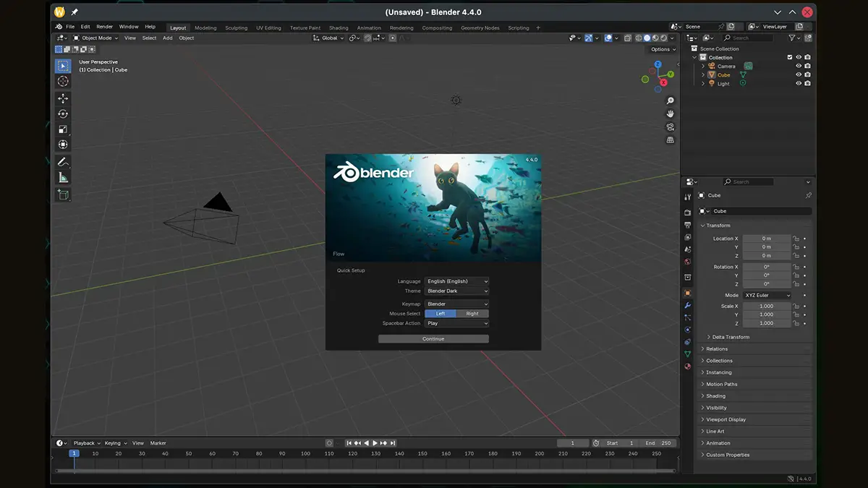Open the Output properties tab

click(x=687, y=226)
